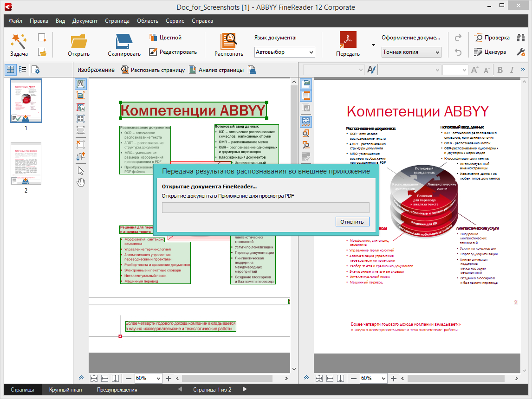Toggle Bold formatting in text pane
The height and width of the screenshot is (399, 532).
[x=500, y=70]
